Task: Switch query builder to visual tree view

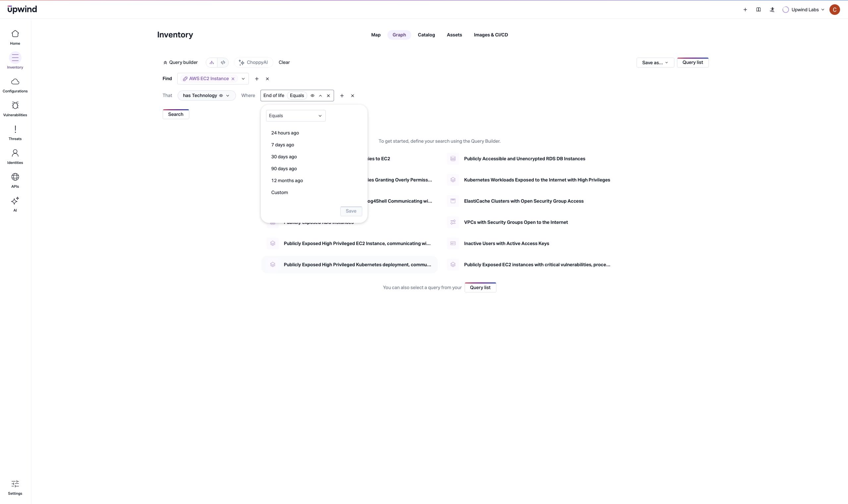Action: click(x=212, y=63)
